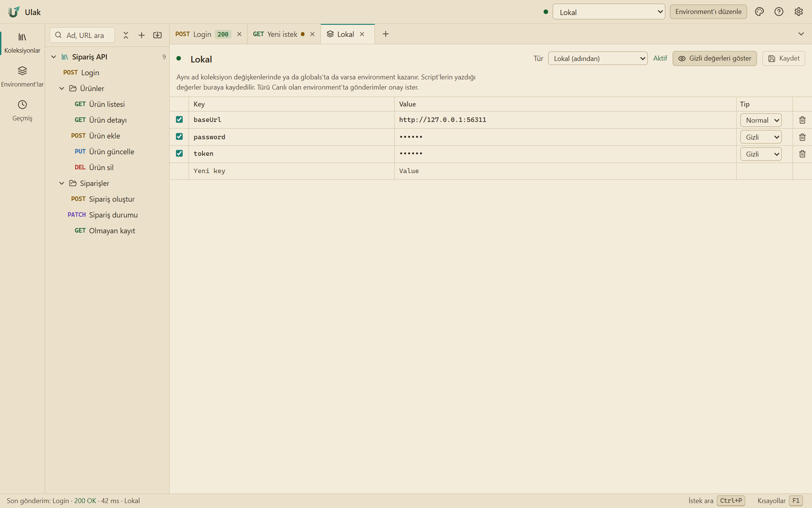The width and height of the screenshot is (812, 508).
Task: Close the Yeni istek tab
Action: 312,34
